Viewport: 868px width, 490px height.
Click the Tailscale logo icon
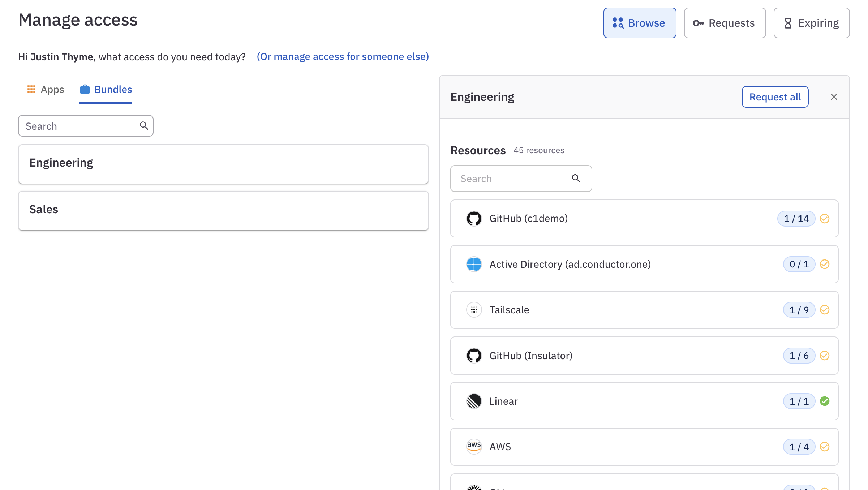pyautogui.click(x=474, y=310)
